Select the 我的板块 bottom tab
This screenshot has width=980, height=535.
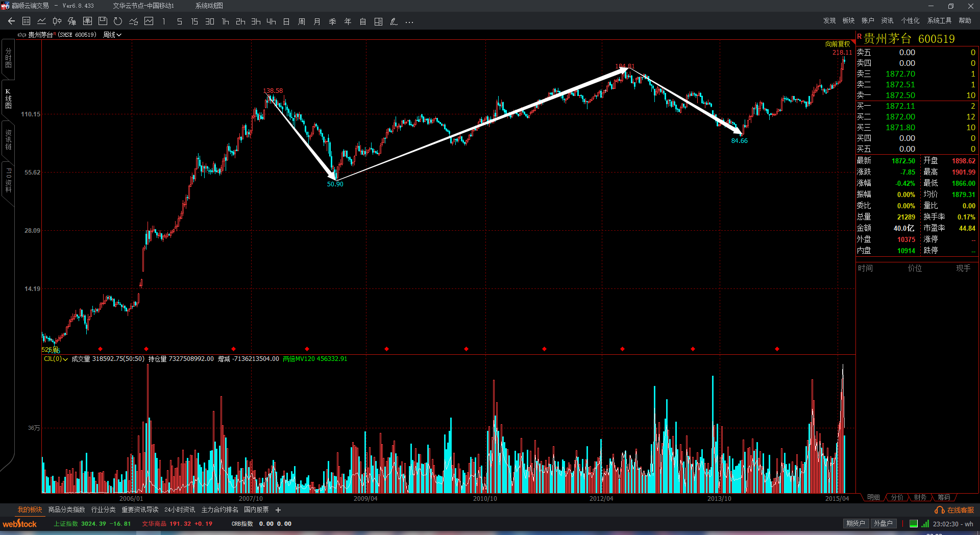coord(30,509)
